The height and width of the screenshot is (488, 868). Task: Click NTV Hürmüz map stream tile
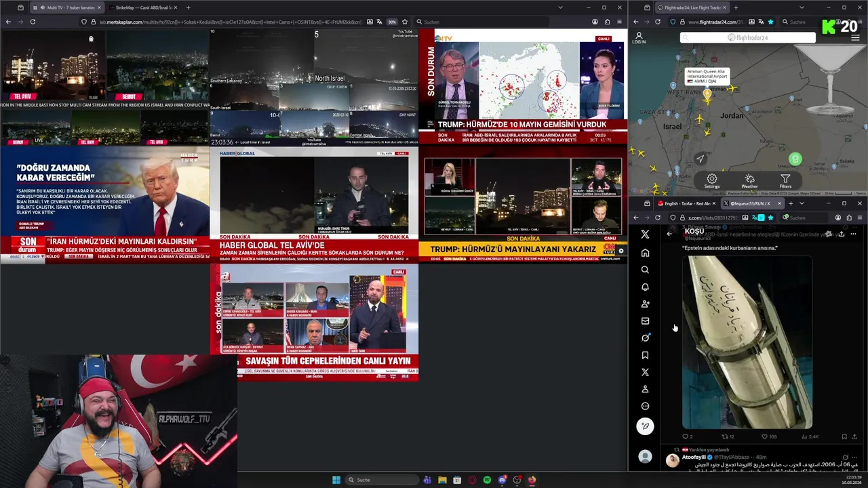coord(523,87)
